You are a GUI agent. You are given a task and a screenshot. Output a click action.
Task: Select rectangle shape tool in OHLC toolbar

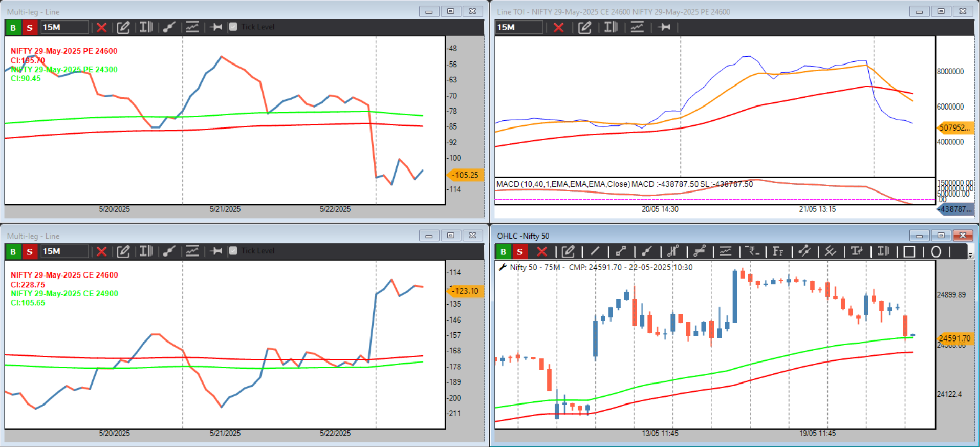pos(909,251)
